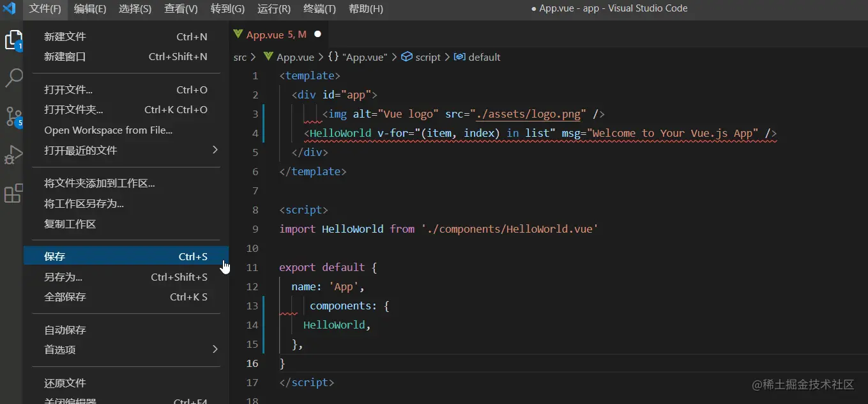Image resolution: width=868 pixels, height=404 pixels.
Task: Open the Search view in activity bar
Action: (13, 78)
